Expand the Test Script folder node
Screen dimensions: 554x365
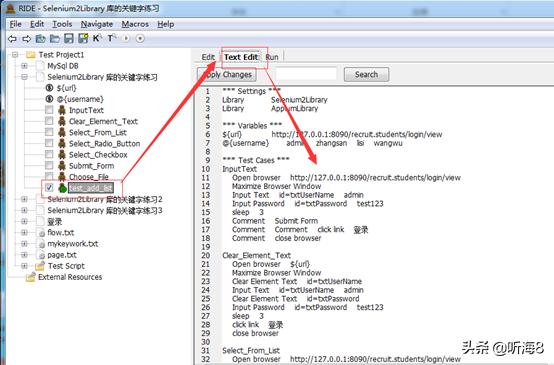point(24,266)
